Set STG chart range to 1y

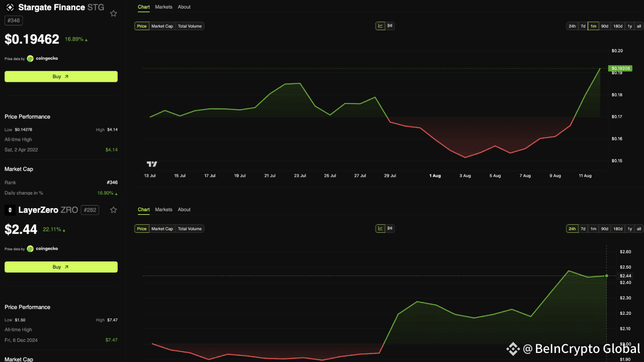(x=630, y=26)
